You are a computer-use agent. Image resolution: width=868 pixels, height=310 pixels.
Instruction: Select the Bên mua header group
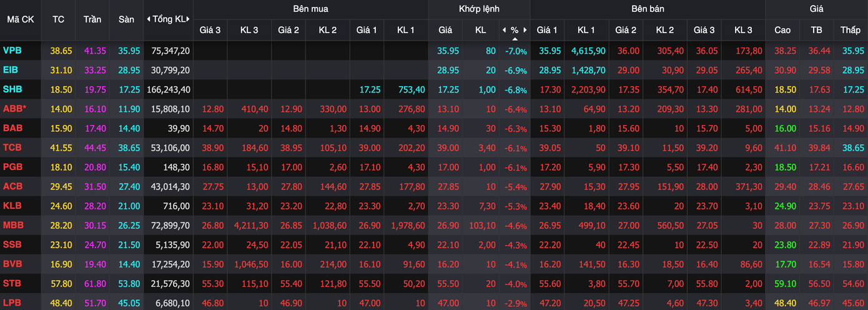pos(310,9)
